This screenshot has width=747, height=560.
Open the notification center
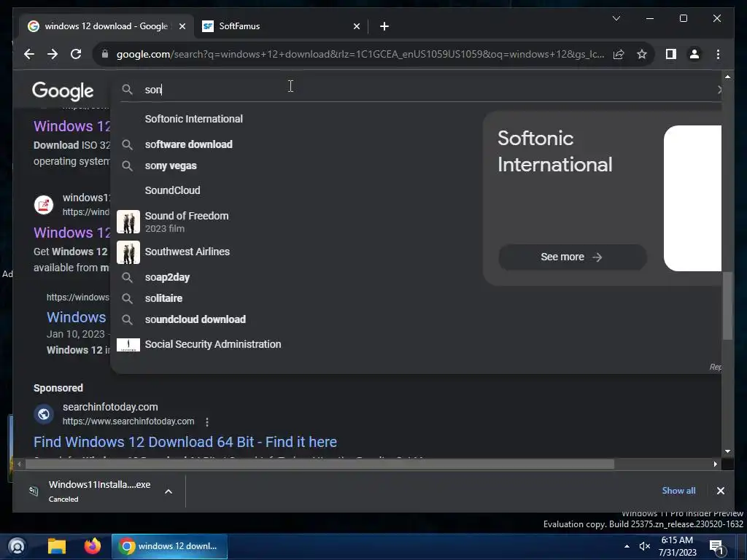pyautogui.click(x=717, y=547)
